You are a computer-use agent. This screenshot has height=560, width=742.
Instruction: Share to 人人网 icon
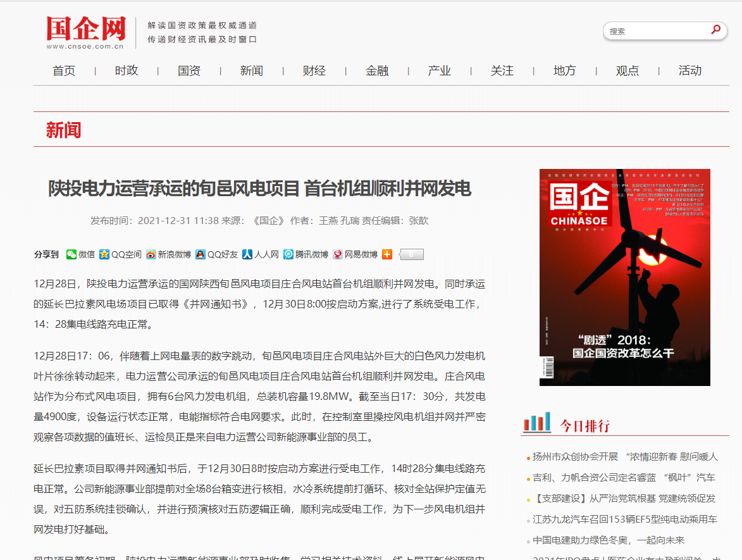click(x=247, y=254)
